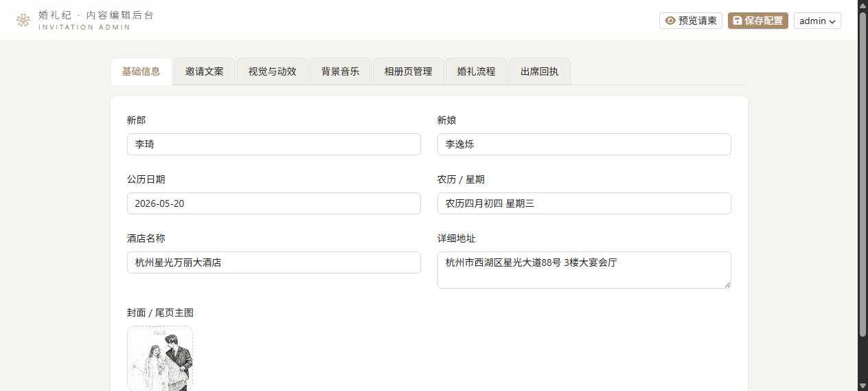Click the scrollbar up arrow
This screenshot has width=868, height=391.
point(863,5)
